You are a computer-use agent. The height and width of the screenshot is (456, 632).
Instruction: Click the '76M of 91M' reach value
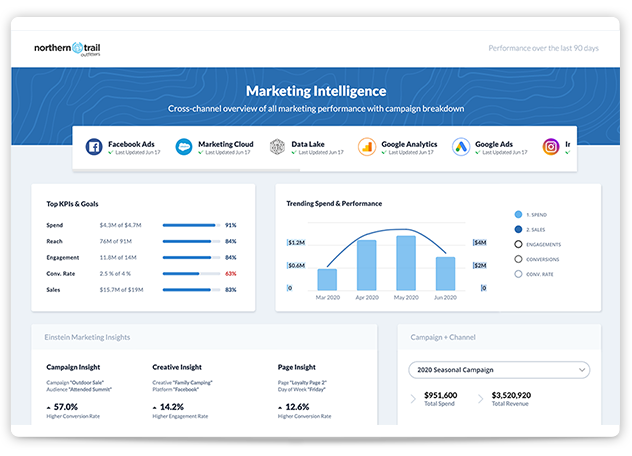coord(116,242)
